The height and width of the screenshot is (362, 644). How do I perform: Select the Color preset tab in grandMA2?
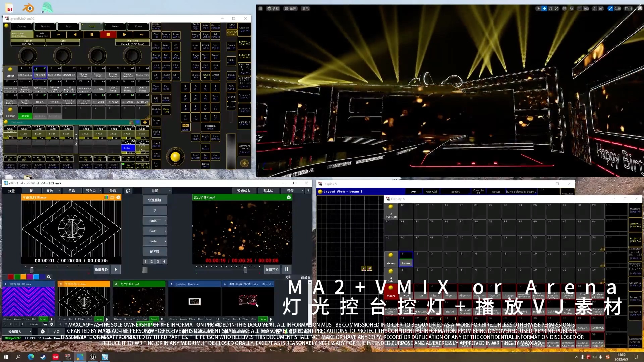[92, 26]
